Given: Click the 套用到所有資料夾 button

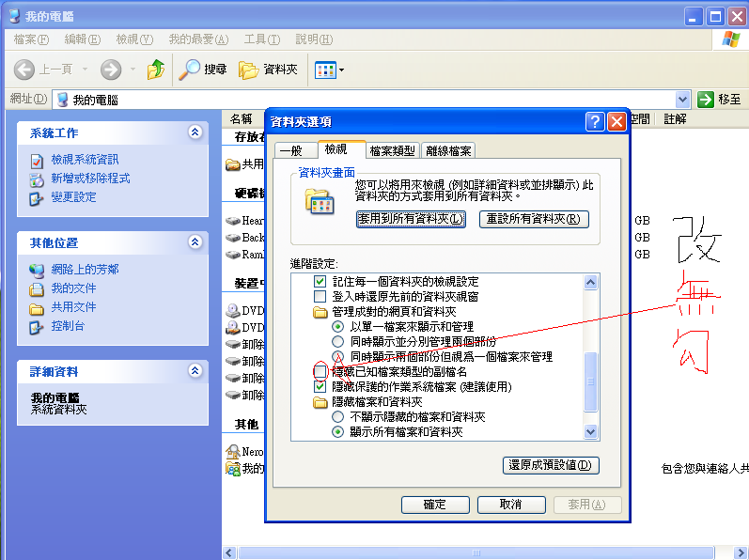Looking at the screenshot, I should 412,219.
